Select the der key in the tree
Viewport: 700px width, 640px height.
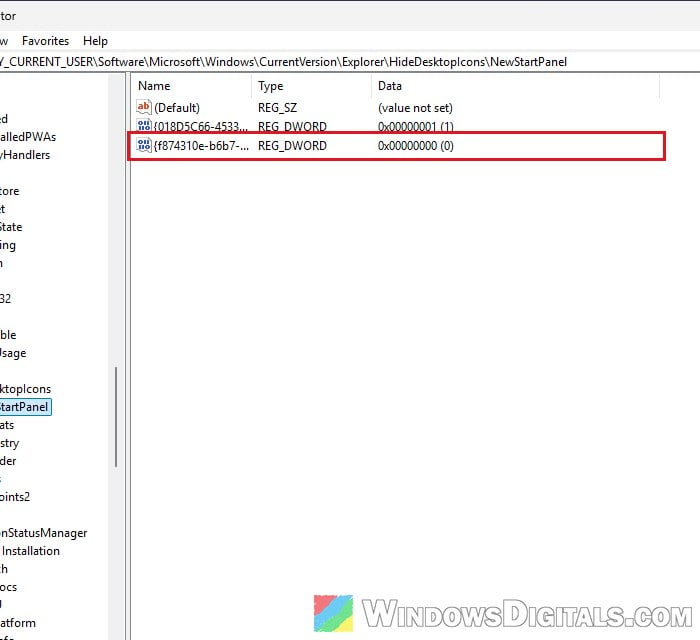pyautogui.click(x=8, y=461)
